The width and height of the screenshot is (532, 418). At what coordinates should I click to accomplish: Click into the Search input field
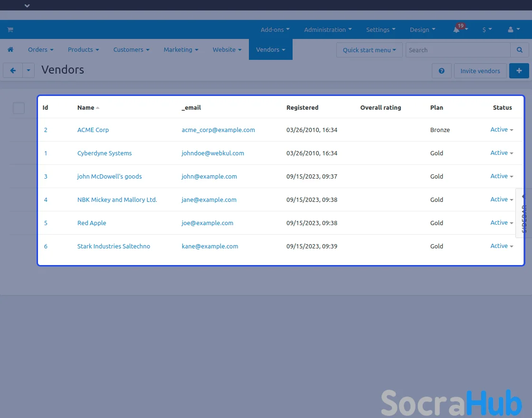(457, 50)
